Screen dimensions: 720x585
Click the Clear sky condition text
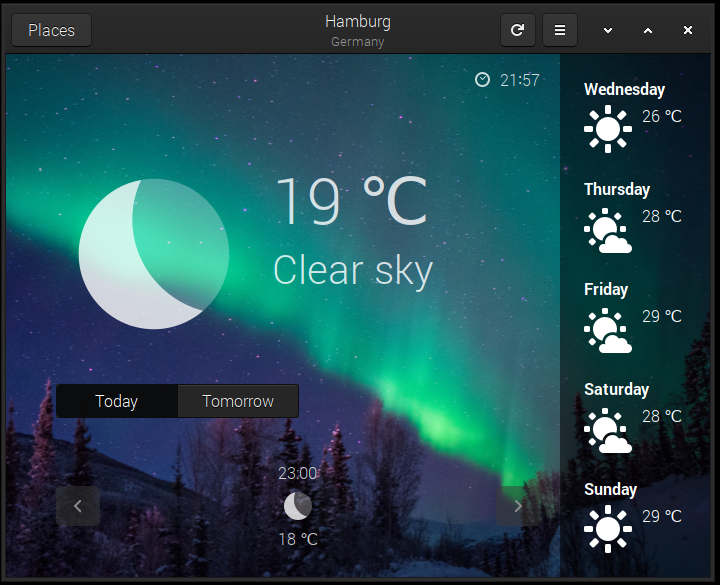point(353,270)
